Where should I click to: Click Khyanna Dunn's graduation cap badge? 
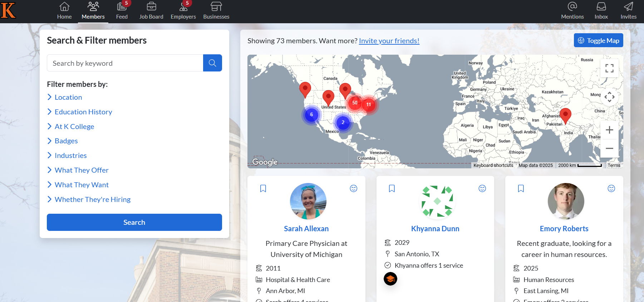point(390,279)
